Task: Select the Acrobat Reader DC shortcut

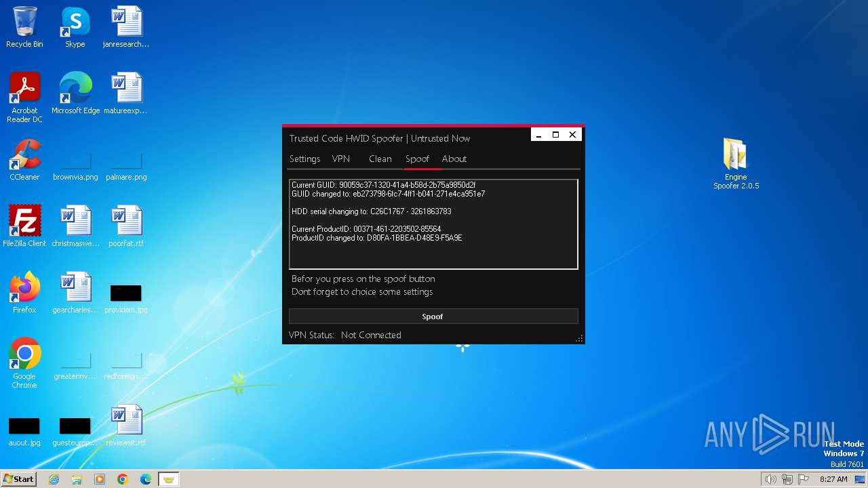Action: pos(24,98)
